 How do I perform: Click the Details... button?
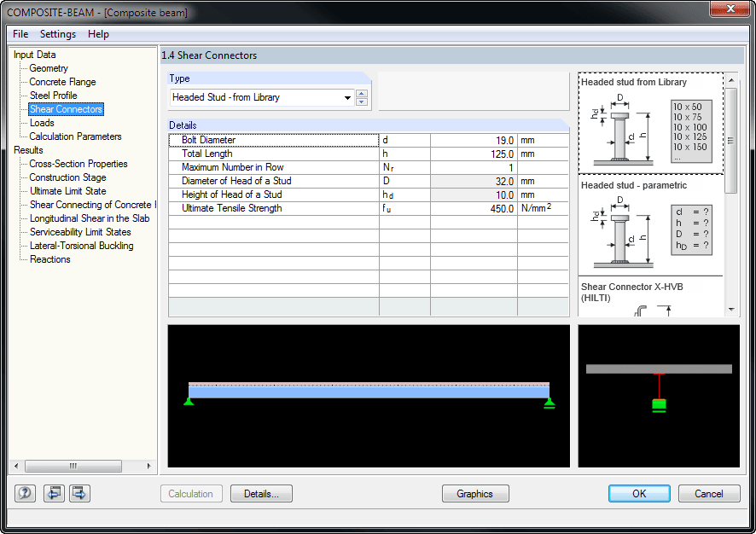[x=261, y=494]
